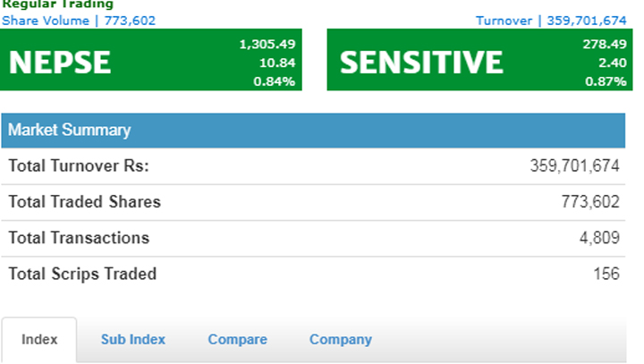This screenshot has width=644, height=364.
Task: Click the Total Transactions value 4,809
Action: click(x=599, y=239)
